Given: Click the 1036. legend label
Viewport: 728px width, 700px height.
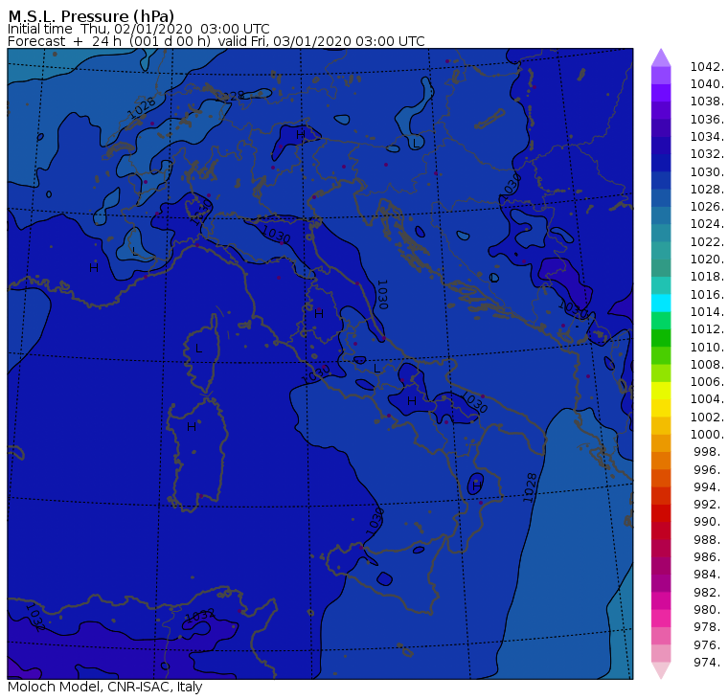Looking at the screenshot, I should (x=707, y=120).
